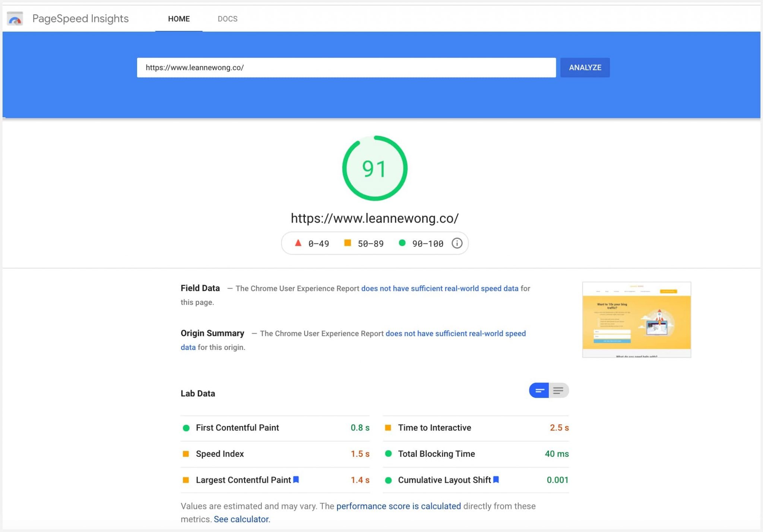Click the PageSpeed Insights logo icon
763x532 pixels.
point(14,18)
